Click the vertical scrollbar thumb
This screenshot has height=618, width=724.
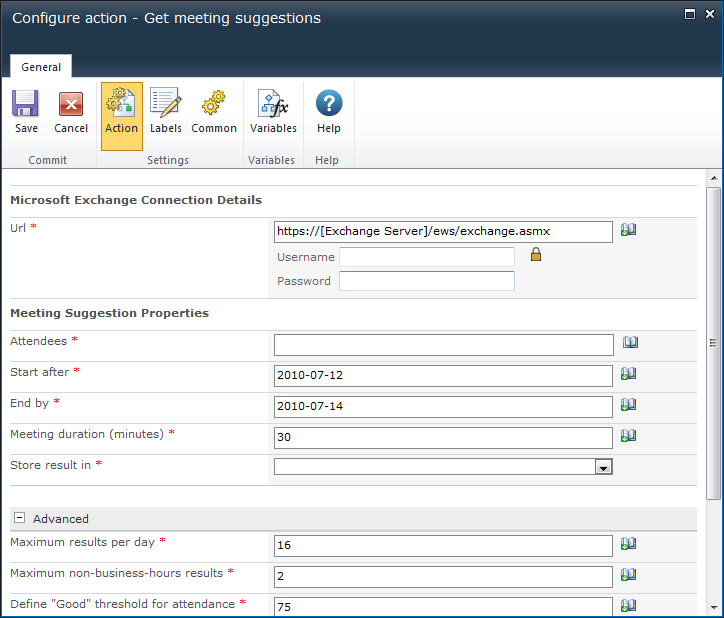tap(713, 343)
